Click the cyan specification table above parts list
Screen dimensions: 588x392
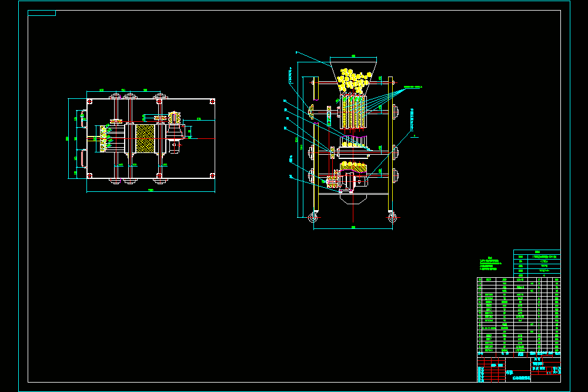click(x=537, y=264)
